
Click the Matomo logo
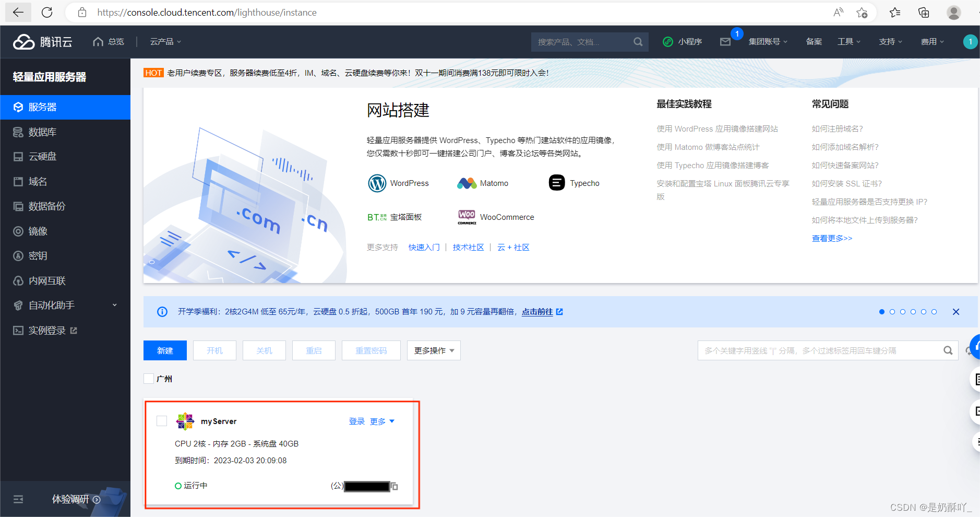(x=467, y=183)
